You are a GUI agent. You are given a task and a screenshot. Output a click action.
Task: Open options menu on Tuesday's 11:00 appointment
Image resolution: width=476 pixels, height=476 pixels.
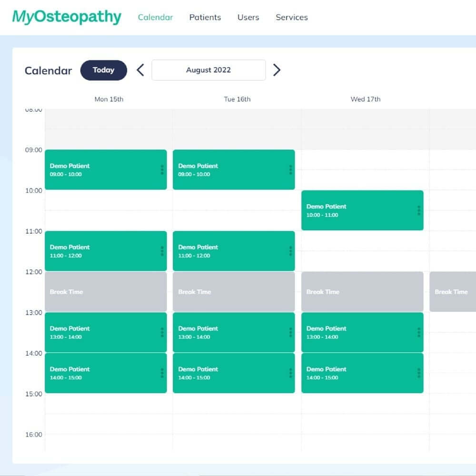pyautogui.click(x=290, y=251)
